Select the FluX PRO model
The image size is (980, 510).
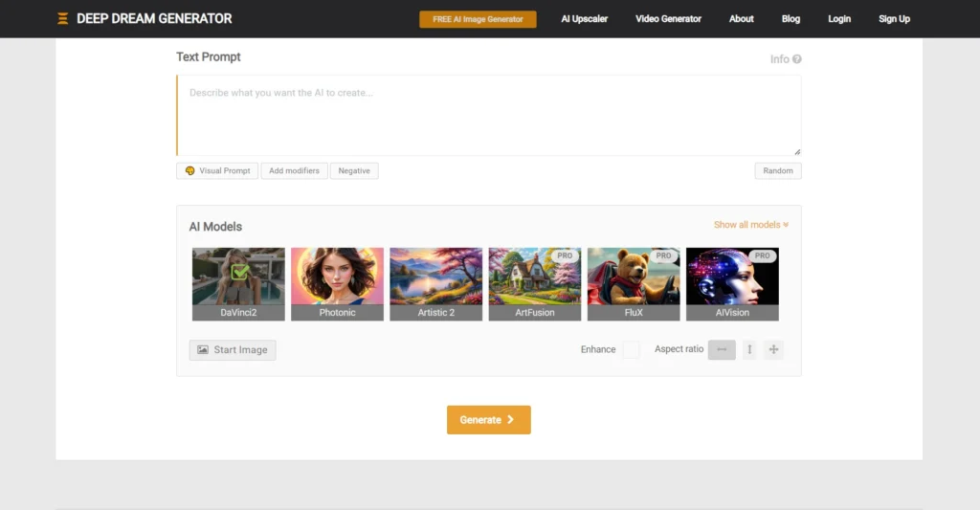click(x=634, y=284)
